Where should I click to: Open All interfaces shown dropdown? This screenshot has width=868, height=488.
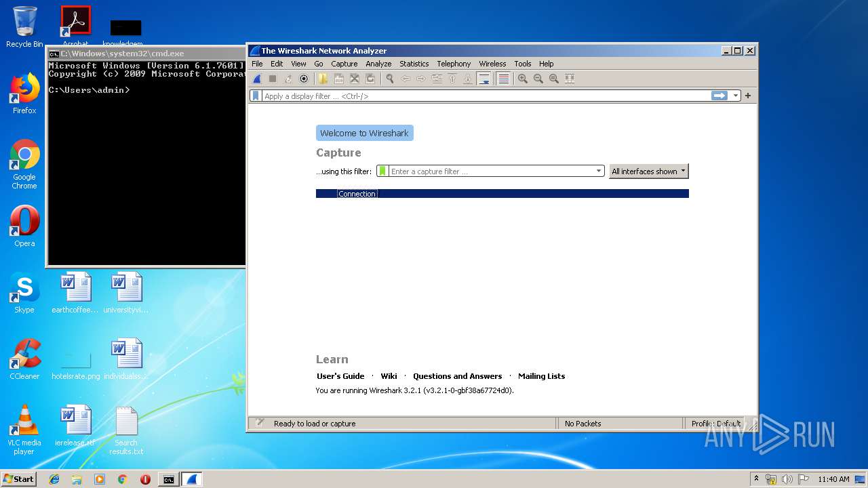(x=648, y=171)
